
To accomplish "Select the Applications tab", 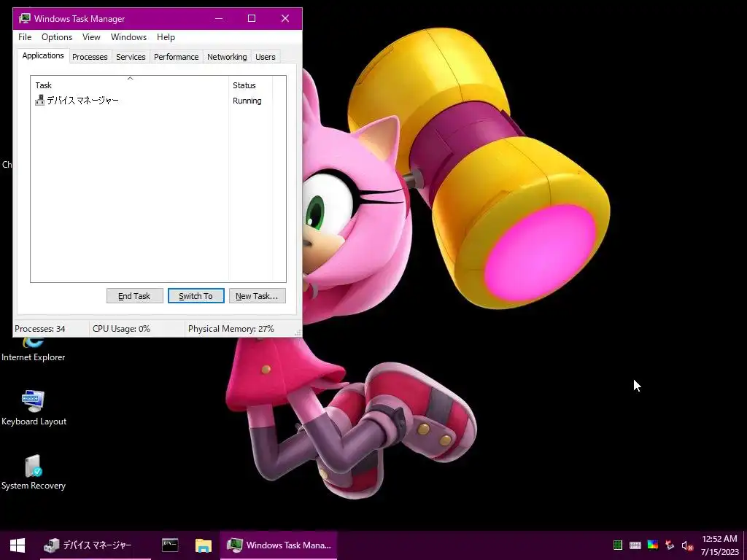I will point(43,55).
